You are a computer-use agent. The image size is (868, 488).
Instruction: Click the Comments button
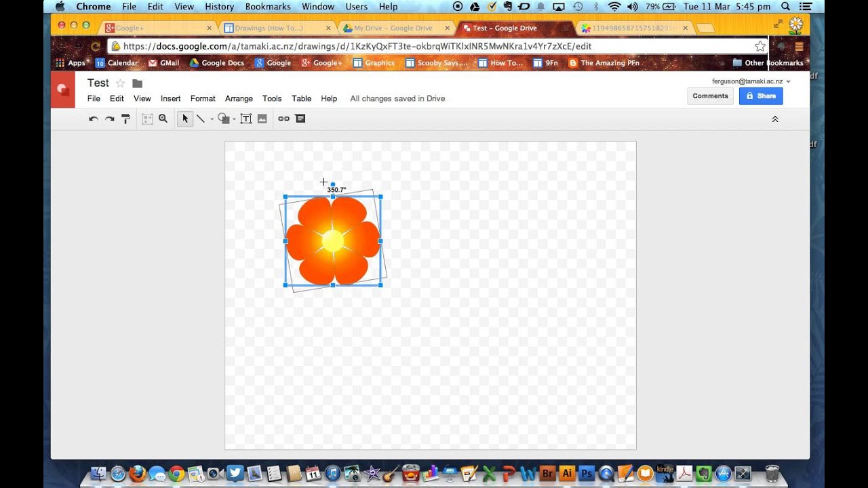pos(710,96)
